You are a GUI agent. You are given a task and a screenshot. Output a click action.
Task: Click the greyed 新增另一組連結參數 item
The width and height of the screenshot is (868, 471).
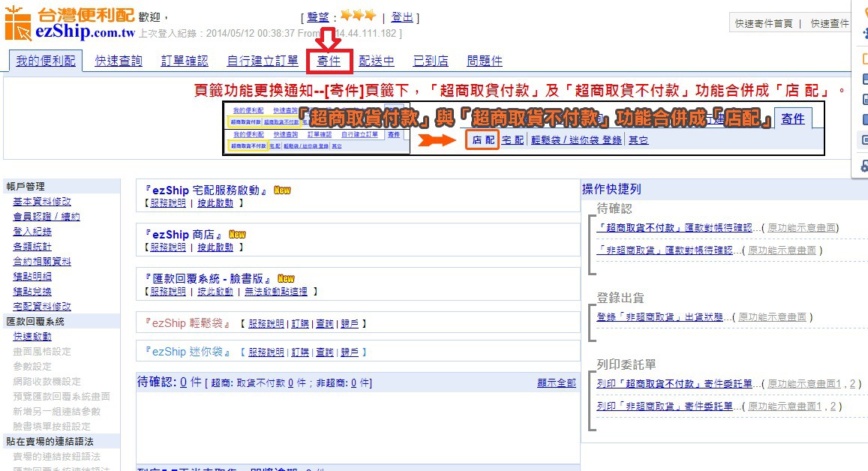57,411
